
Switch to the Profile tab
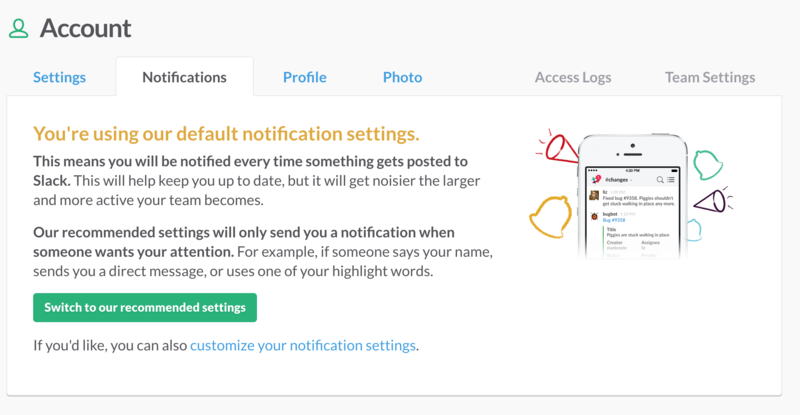coord(305,77)
